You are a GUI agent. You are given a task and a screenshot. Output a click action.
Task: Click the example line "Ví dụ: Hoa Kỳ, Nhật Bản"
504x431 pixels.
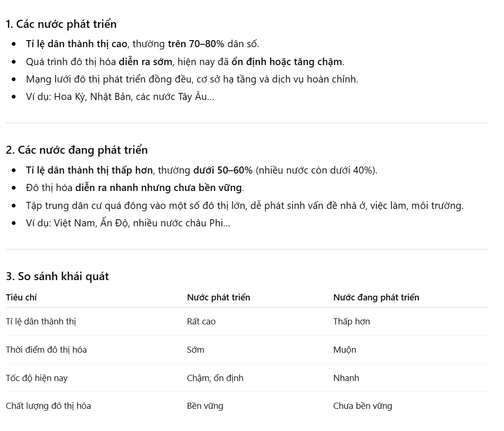[120, 97]
